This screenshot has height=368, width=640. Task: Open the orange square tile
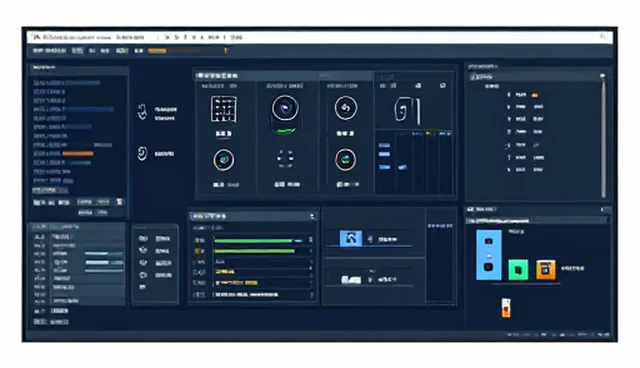tap(546, 269)
